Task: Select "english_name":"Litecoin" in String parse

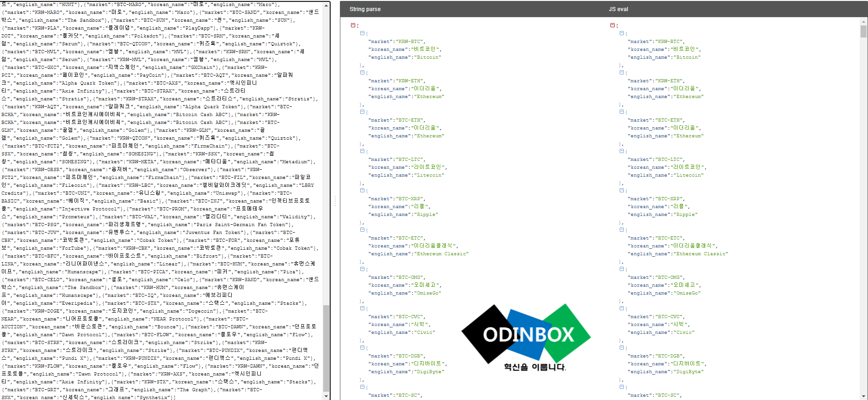Action: pyautogui.click(x=406, y=175)
